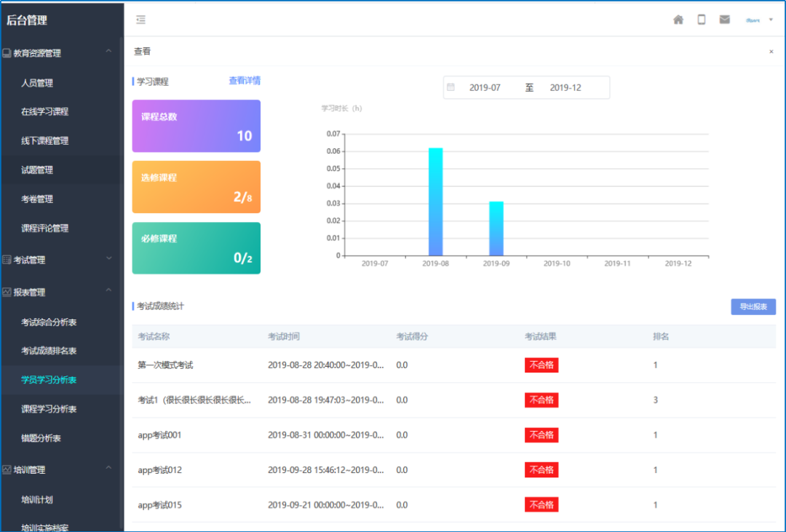Click the 不合格 tag for 第一次模式考试
The image size is (786, 532).
pyautogui.click(x=541, y=365)
